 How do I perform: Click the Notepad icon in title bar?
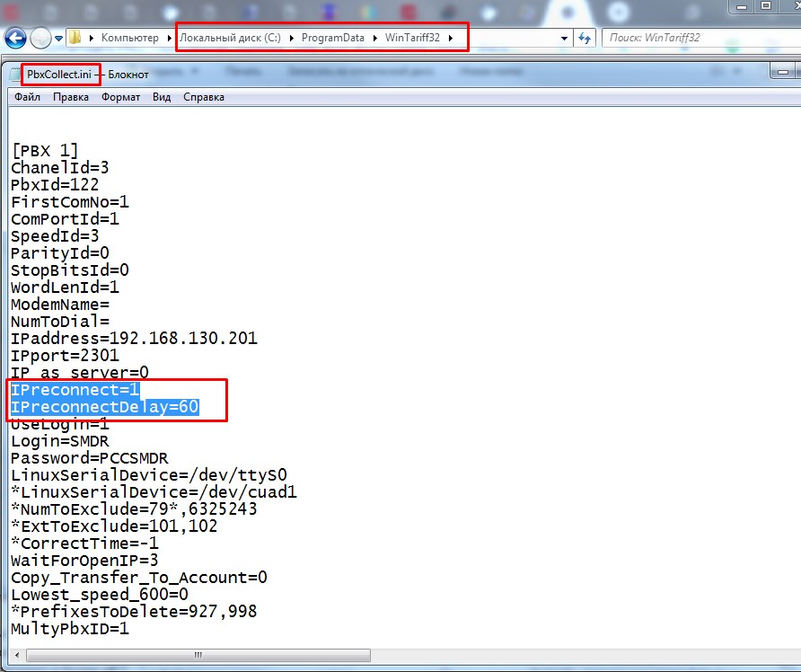[15, 75]
